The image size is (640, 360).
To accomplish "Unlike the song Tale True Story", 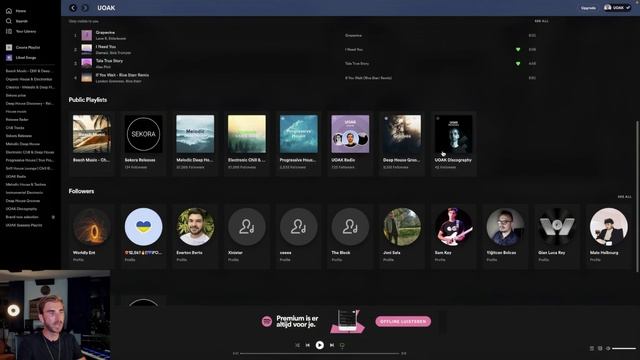I will point(518,64).
